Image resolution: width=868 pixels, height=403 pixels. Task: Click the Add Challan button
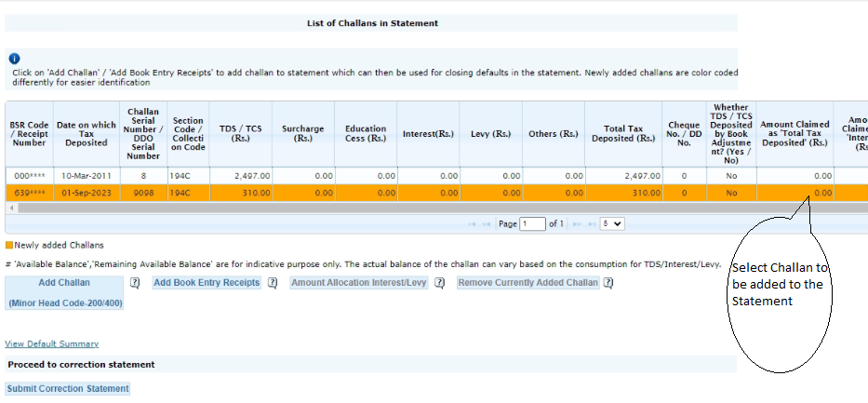pyautogui.click(x=64, y=283)
